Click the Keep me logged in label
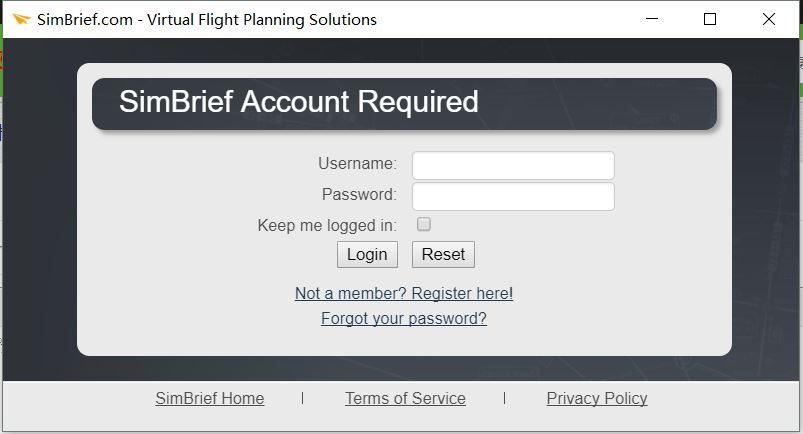The width and height of the screenshot is (803, 434). 327,225
